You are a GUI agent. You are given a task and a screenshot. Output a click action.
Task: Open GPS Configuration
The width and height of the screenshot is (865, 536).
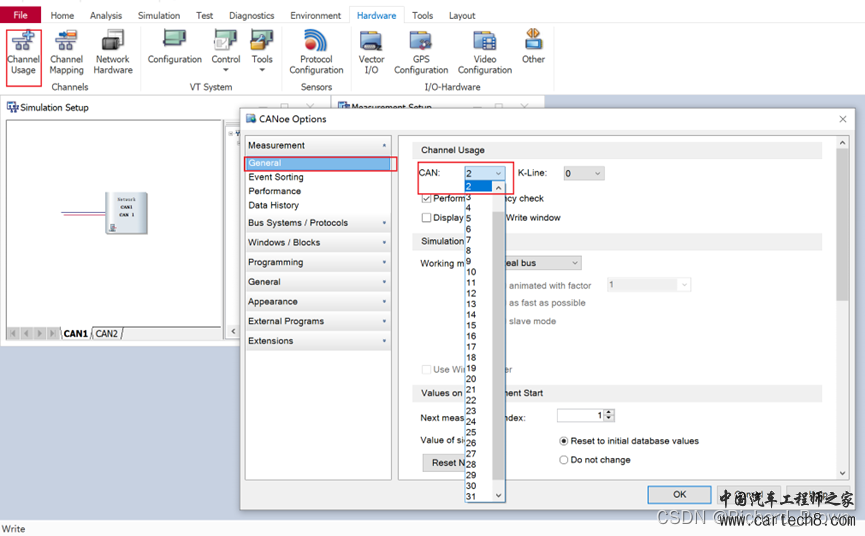click(421, 51)
